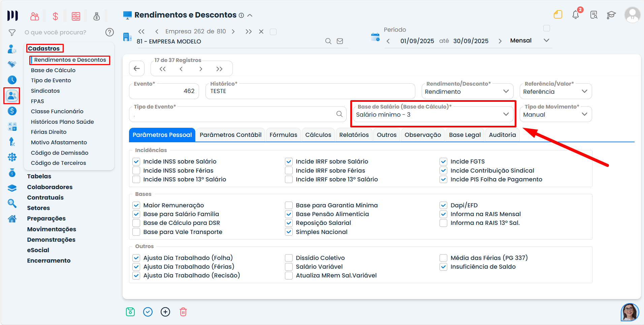This screenshot has height=325, width=644.
Task: Click the envelope icon beside company name
Action: 340,41
